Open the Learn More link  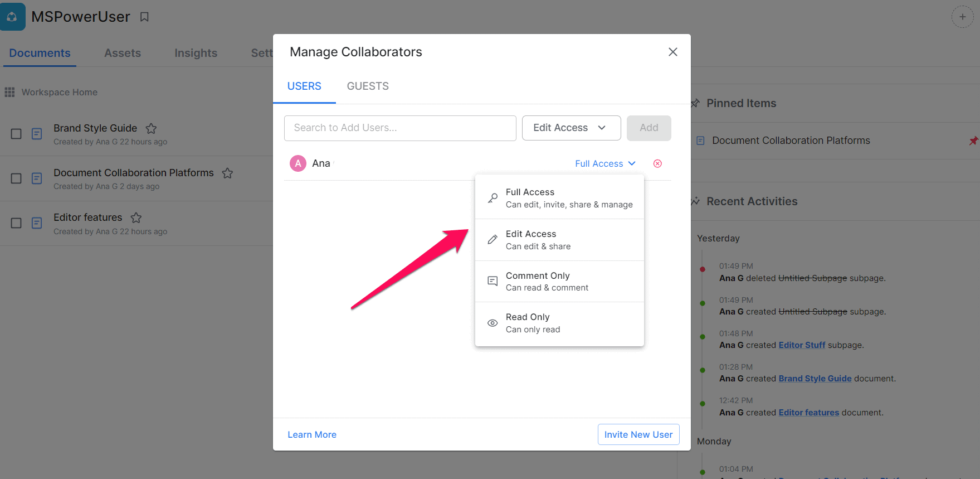[312, 434]
